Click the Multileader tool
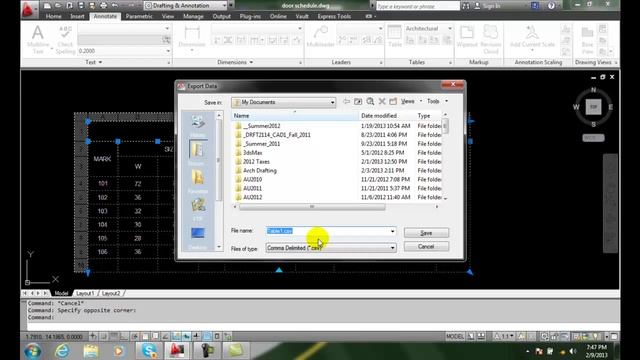 320,37
